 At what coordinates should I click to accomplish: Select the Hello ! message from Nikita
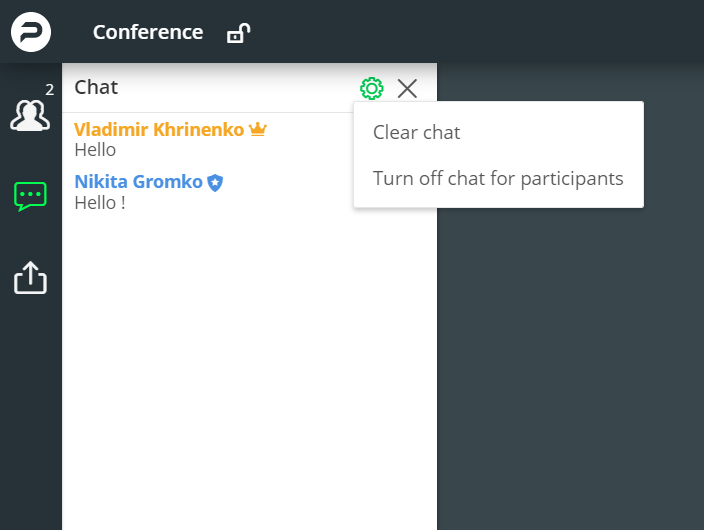coord(100,203)
